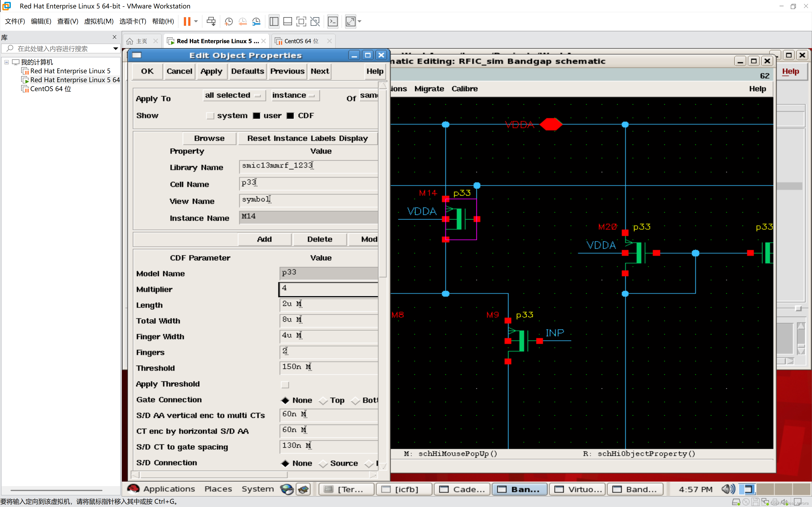812x507 pixels.
Task: Toggle the library sidebar view
Action: pos(274,21)
